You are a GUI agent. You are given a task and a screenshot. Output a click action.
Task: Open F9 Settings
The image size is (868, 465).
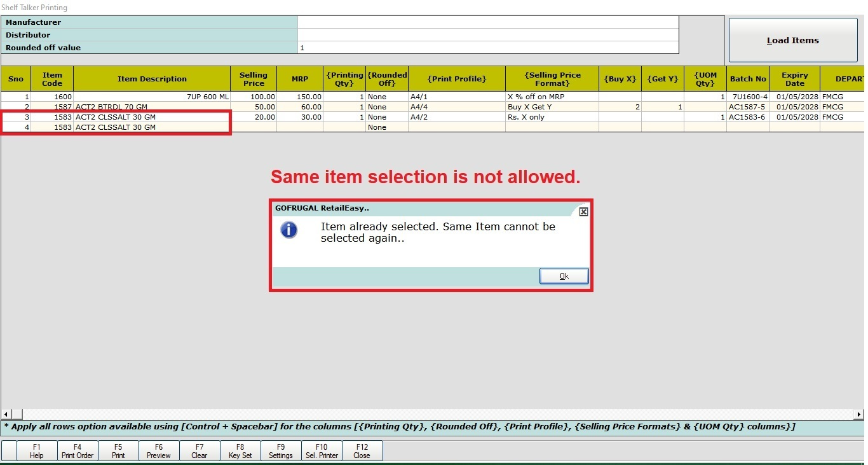pyautogui.click(x=281, y=451)
